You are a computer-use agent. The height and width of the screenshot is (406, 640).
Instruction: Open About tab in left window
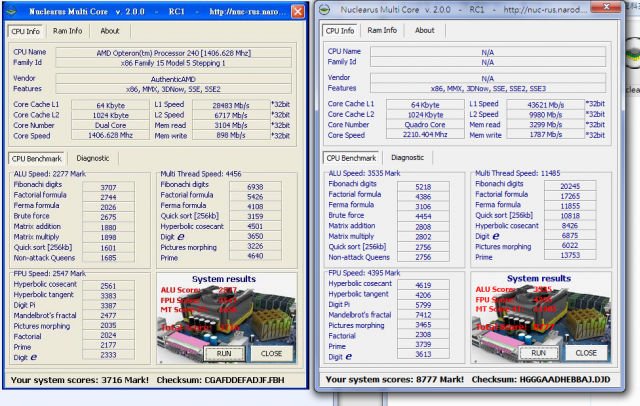coord(110,31)
